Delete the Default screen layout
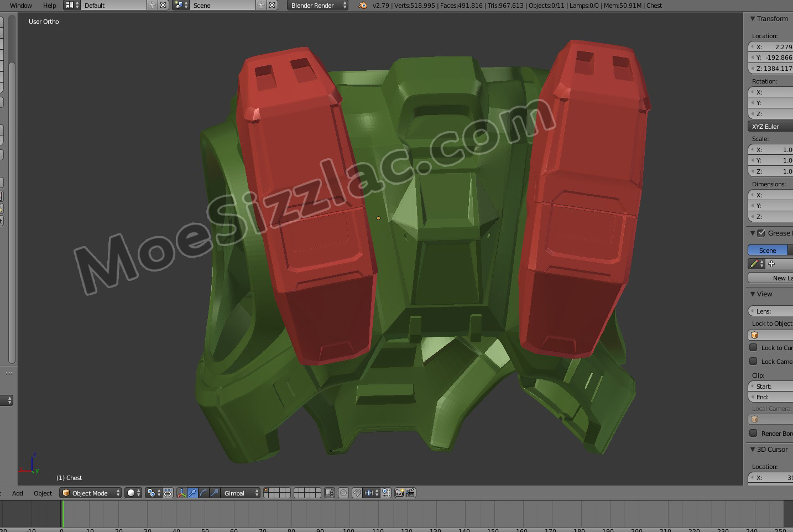 click(163, 6)
